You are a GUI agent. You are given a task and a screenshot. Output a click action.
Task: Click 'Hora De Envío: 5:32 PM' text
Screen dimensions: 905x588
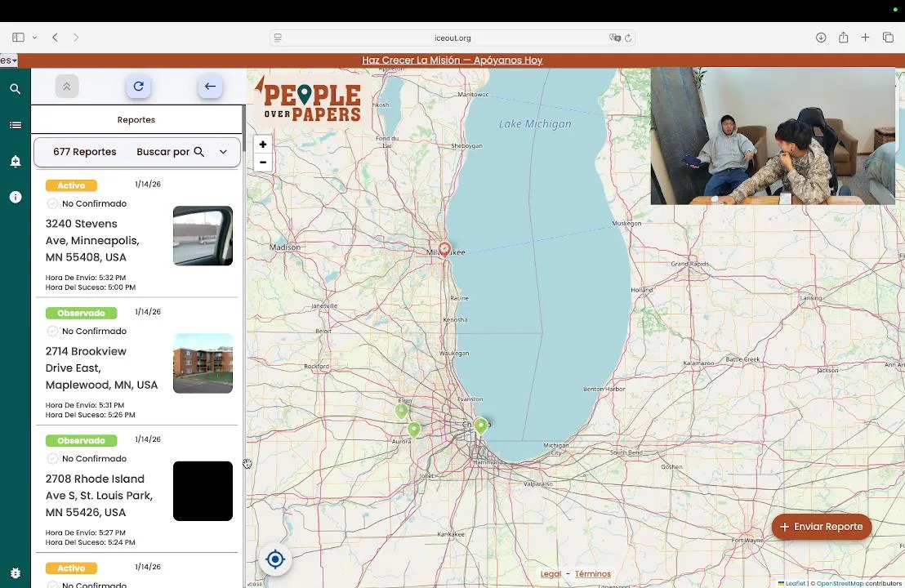click(86, 278)
